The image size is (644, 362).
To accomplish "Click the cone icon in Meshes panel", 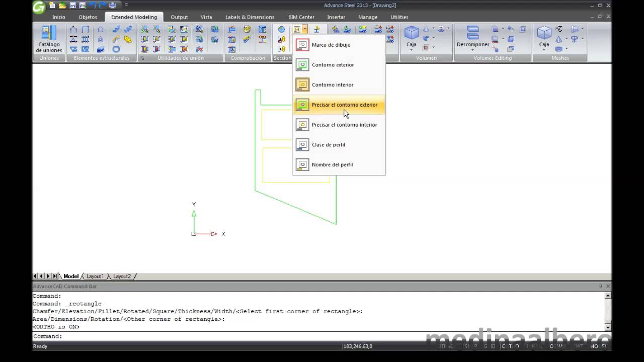I will click(559, 39).
